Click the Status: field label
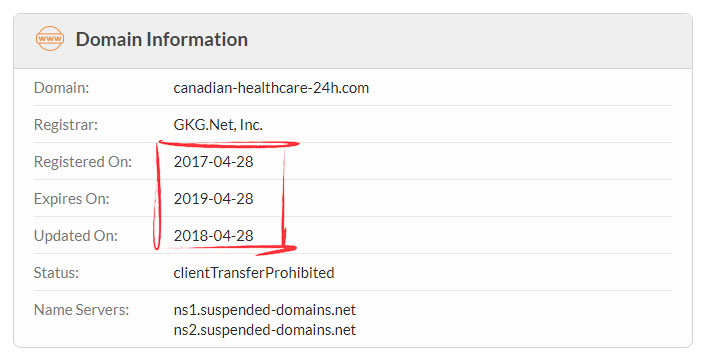Screen dimensions: 705x360 point(56,273)
